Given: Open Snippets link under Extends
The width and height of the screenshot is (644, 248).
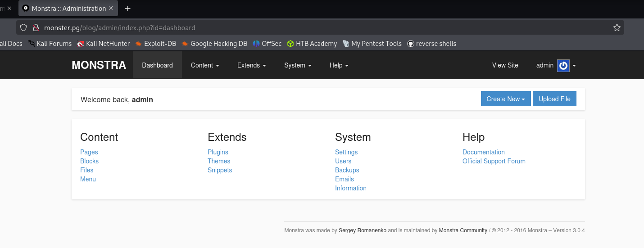Looking at the screenshot, I should (x=220, y=170).
